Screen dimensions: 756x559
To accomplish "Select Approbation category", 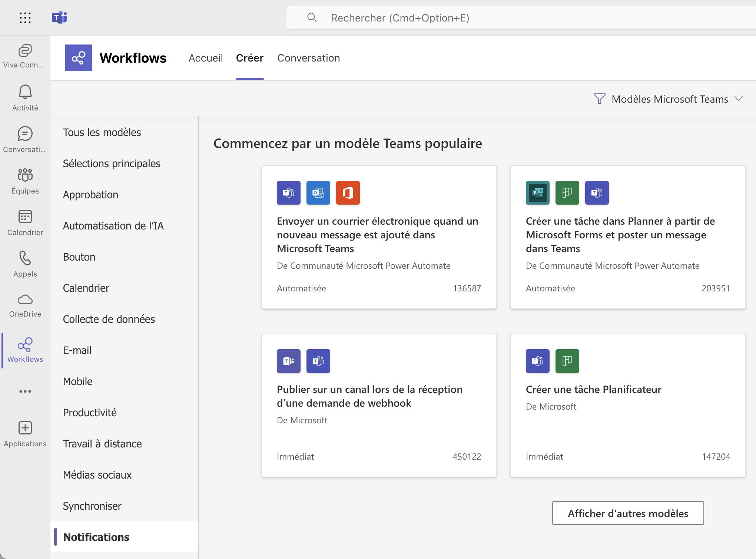I will click(124, 195).
